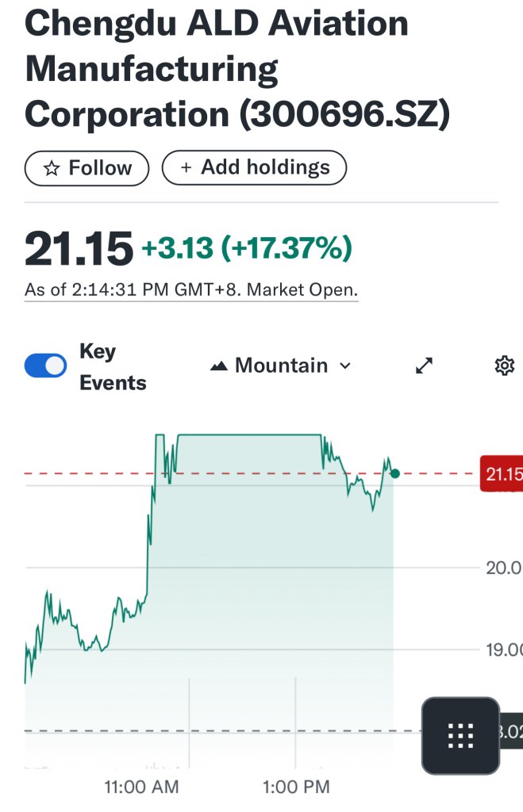Click the market status timestamp link

[191, 289]
